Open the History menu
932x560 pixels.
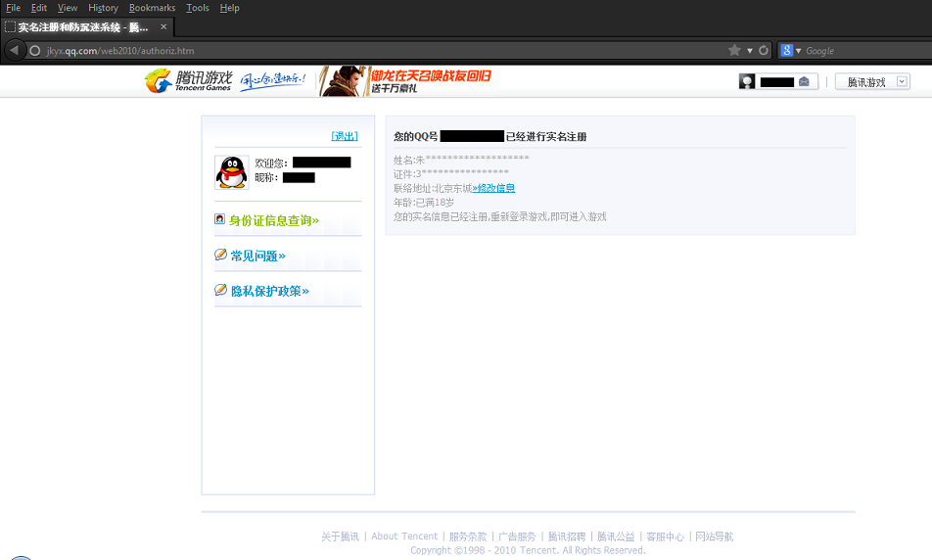click(x=103, y=8)
